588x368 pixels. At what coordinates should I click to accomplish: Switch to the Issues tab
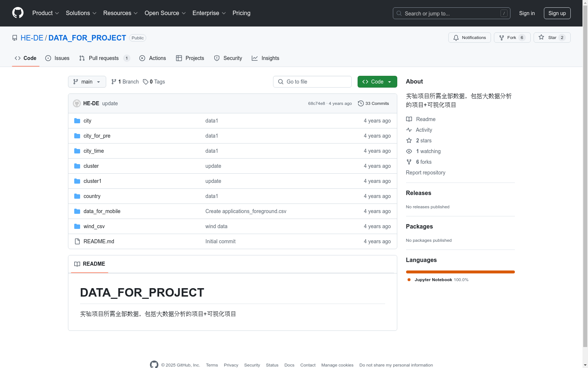[x=57, y=58]
